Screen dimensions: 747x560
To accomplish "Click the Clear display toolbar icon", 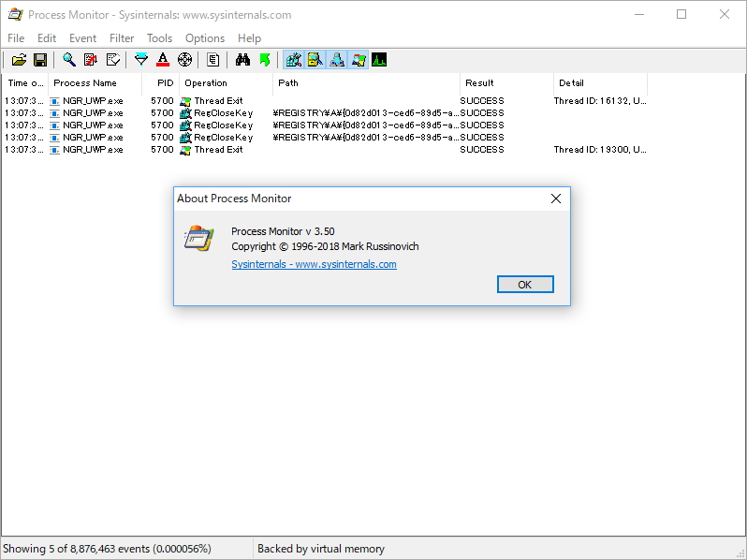I will point(113,60).
